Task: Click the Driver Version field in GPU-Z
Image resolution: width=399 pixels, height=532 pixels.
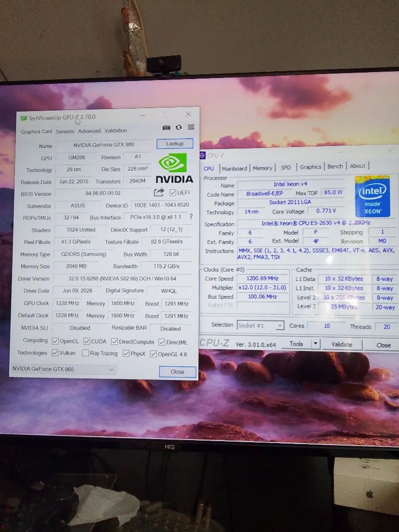Action: tap(122, 278)
